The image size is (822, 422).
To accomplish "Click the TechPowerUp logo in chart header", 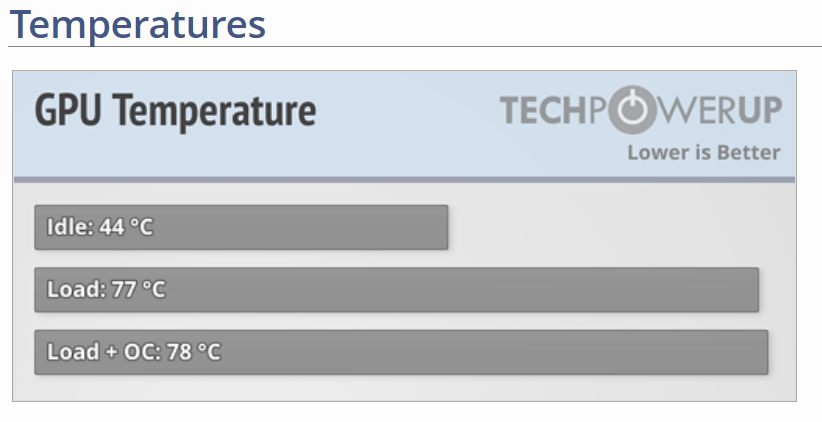I will (x=640, y=112).
